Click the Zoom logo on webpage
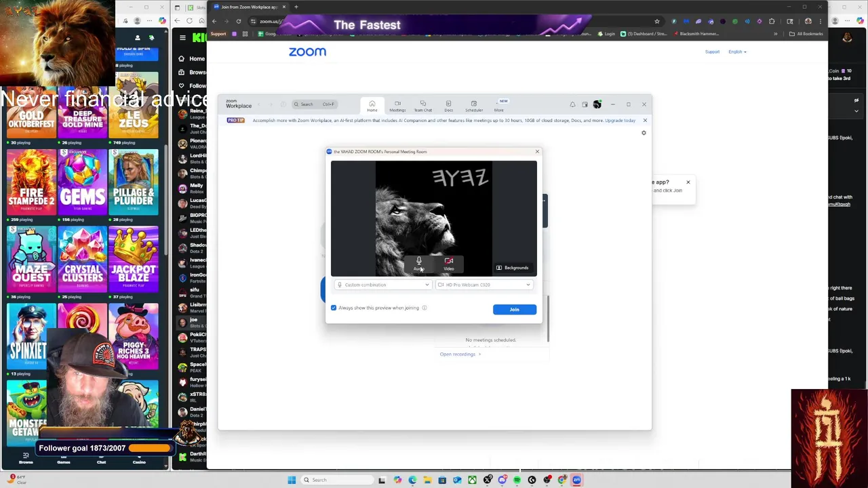This screenshot has height=488, width=868. 307,52
